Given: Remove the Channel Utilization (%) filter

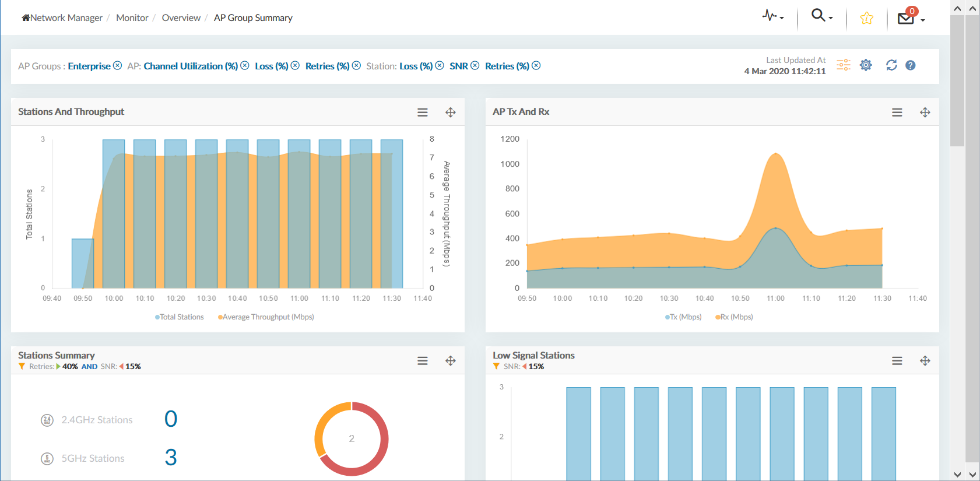Looking at the screenshot, I should click(245, 65).
